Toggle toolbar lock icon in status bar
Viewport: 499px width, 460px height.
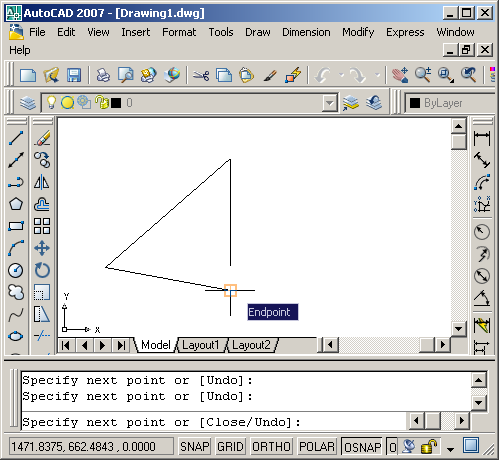(429, 446)
